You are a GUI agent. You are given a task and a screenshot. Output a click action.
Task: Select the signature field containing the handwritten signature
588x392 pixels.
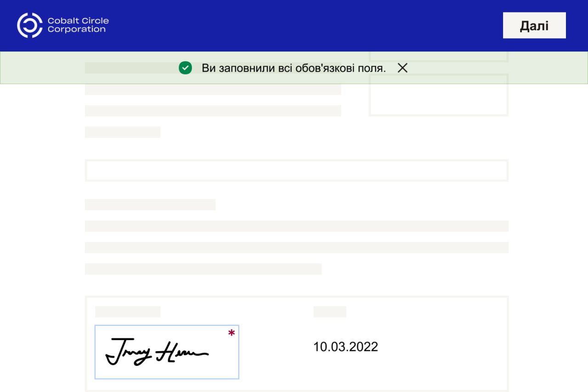166,352
